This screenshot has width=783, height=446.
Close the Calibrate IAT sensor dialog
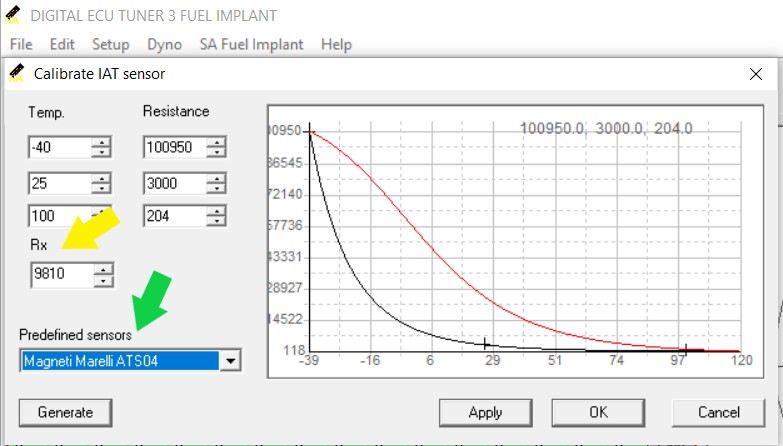pos(756,74)
